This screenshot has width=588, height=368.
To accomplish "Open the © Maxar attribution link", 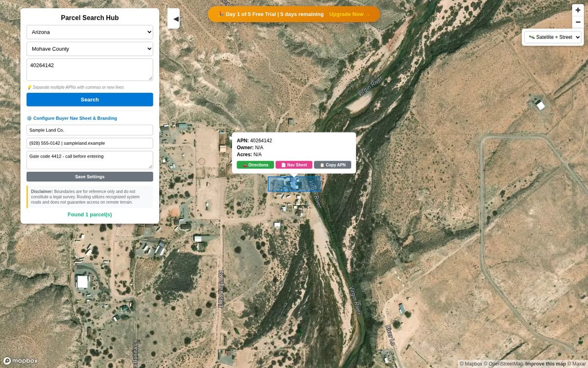I will (x=576, y=364).
